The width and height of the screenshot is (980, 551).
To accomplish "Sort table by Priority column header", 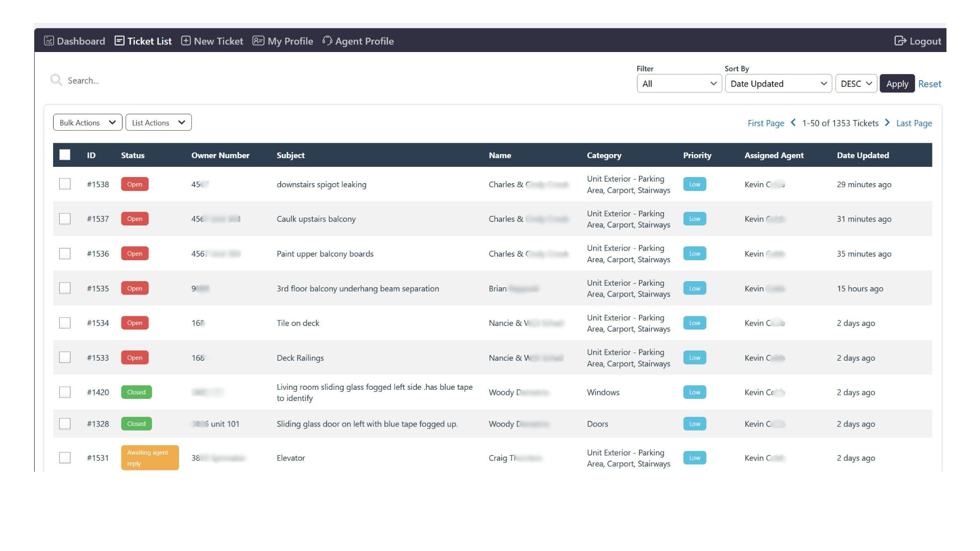I will 697,155.
